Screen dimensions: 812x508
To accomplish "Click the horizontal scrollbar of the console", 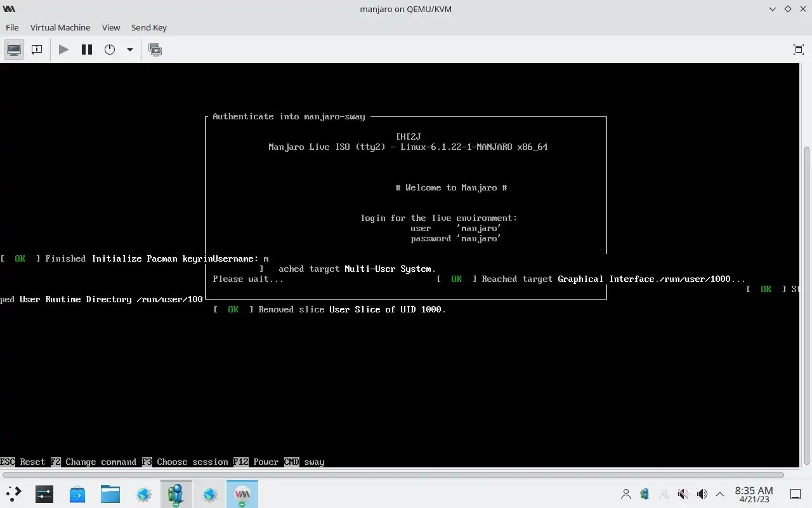I will (393, 474).
